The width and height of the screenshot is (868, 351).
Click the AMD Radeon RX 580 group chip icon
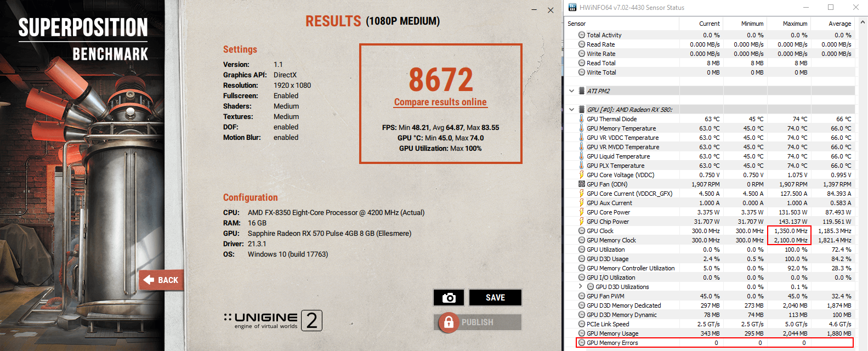point(582,110)
